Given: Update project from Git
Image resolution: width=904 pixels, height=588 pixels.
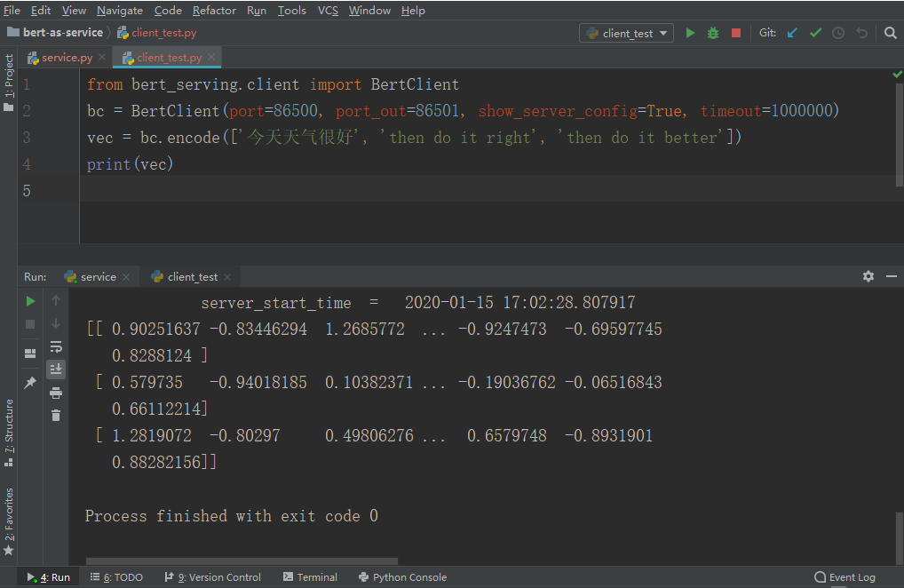Looking at the screenshot, I should [791, 31].
